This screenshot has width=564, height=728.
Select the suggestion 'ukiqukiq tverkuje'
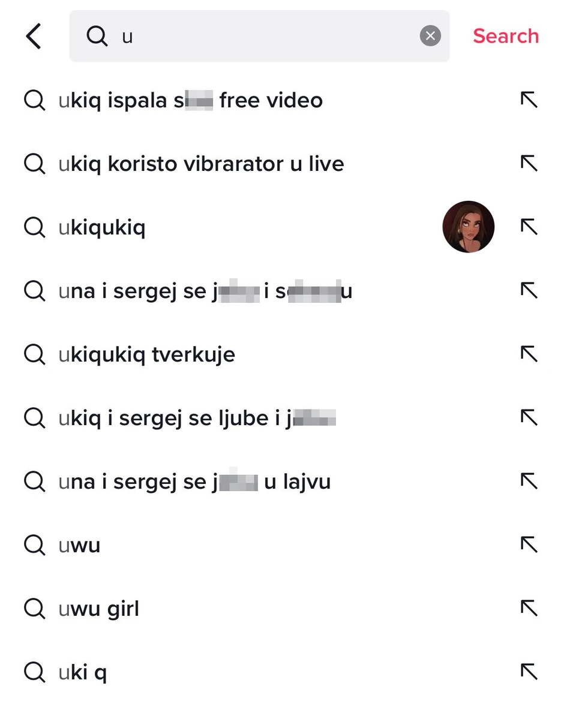click(x=147, y=354)
